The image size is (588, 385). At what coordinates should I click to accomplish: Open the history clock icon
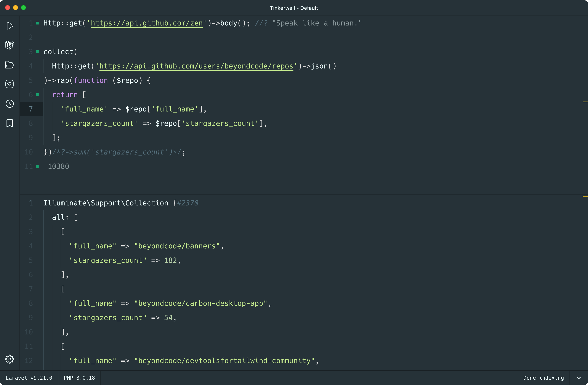tap(10, 104)
